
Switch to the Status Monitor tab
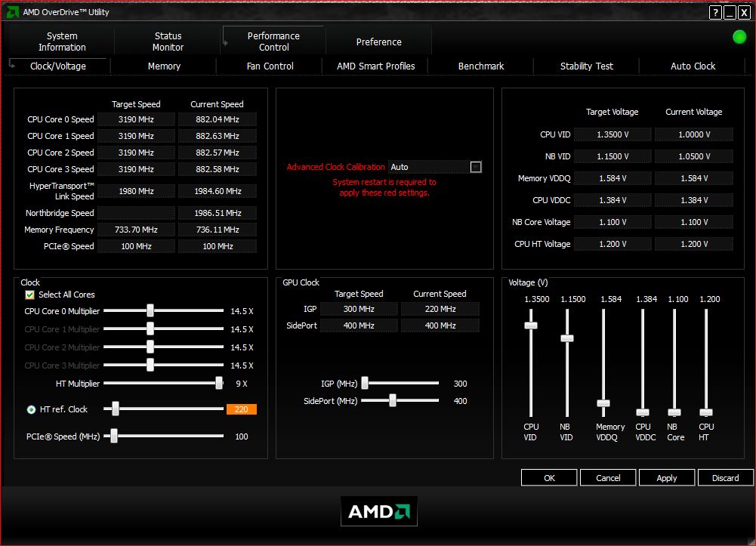[168, 42]
